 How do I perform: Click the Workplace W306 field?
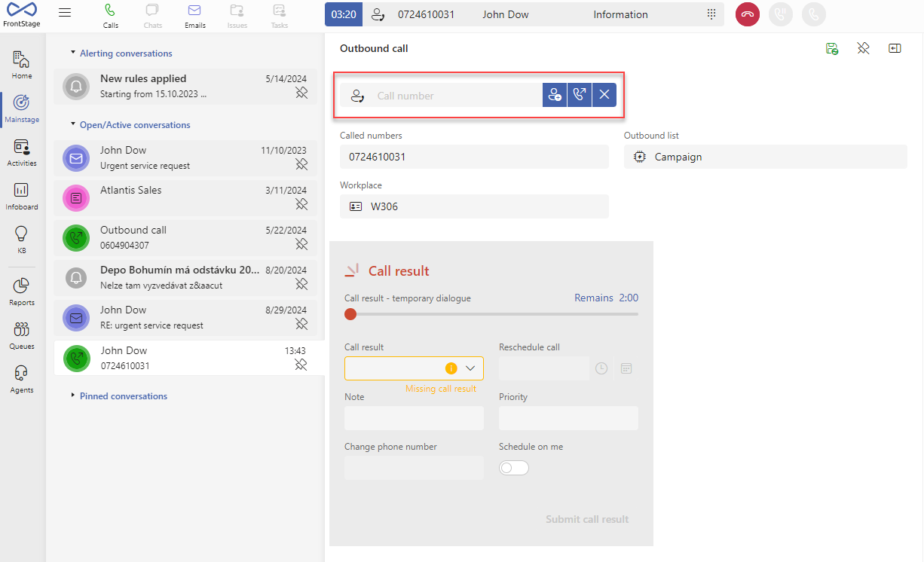(474, 206)
